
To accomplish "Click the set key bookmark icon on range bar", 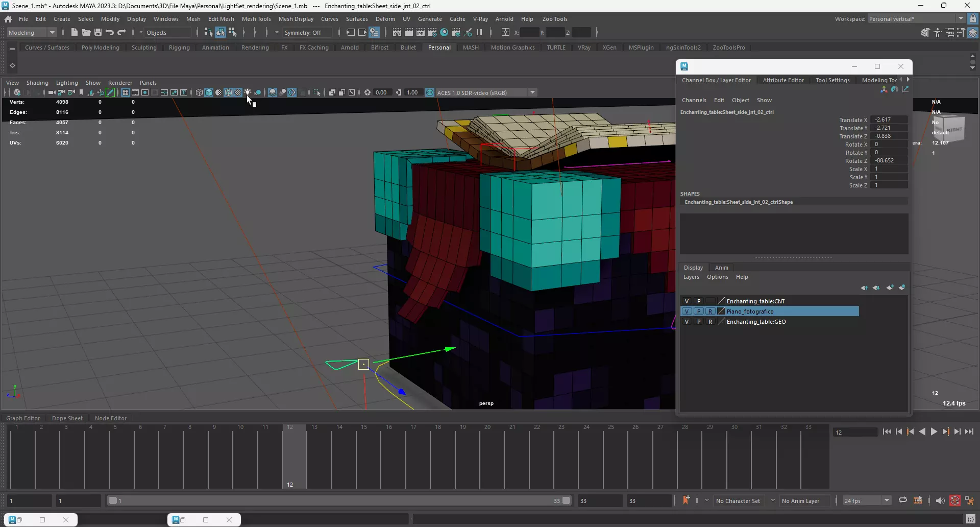I will pyautogui.click(x=686, y=500).
